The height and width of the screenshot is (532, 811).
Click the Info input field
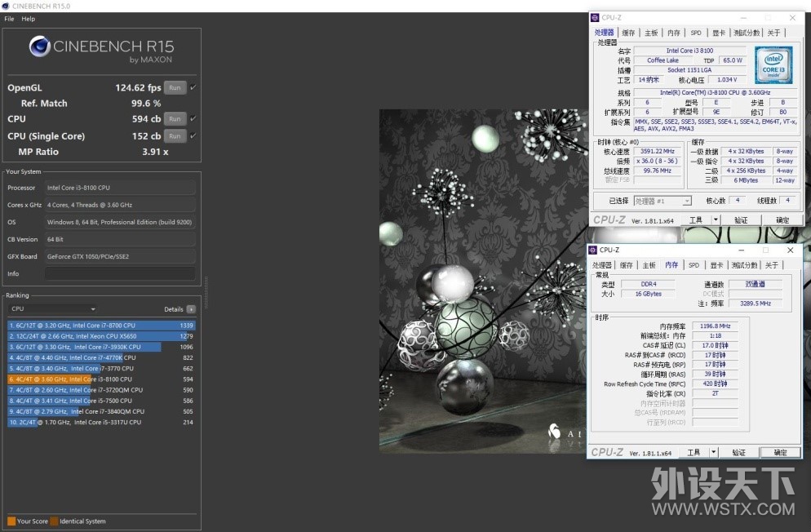tap(120, 273)
